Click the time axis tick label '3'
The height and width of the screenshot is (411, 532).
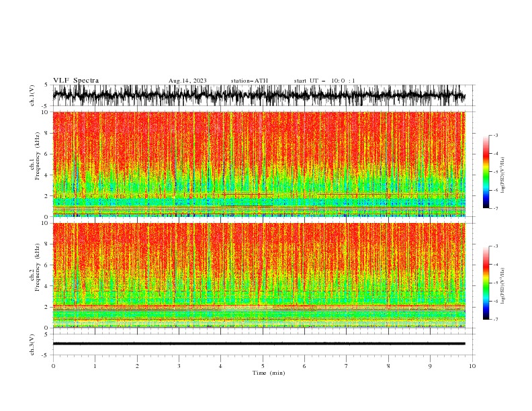pyautogui.click(x=179, y=366)
